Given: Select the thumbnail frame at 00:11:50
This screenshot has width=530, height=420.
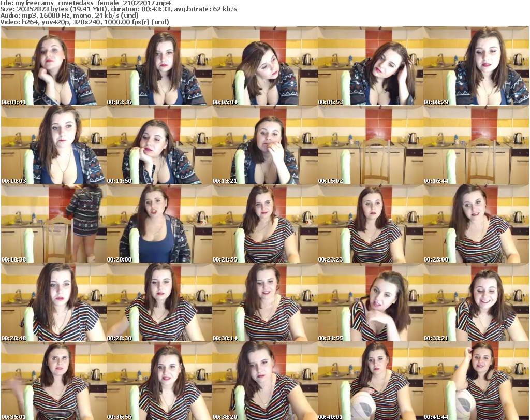Looking at the screenshot, I should (159, 145).
